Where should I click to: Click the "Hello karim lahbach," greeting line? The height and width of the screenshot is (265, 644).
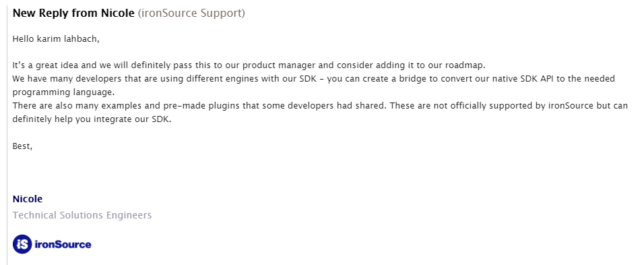57,39
